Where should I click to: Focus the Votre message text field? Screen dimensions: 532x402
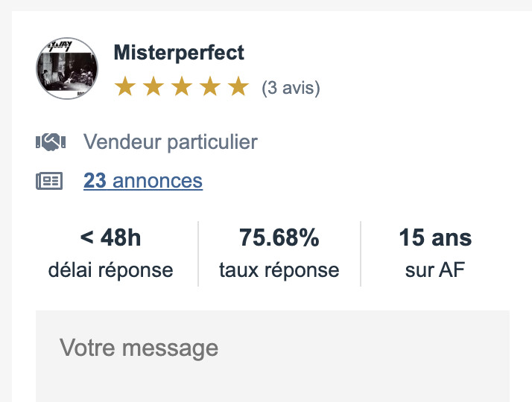pyautogui.click(x=273, y=356)
